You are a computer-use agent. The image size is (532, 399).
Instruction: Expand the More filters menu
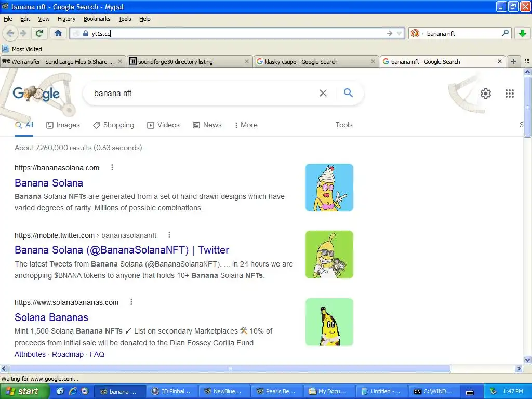(246, 125)
